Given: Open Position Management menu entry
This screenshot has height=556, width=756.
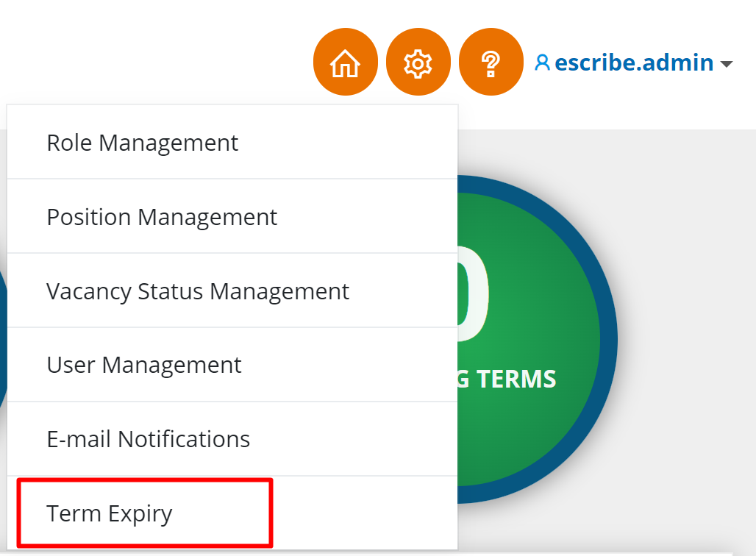Looking at the screenshot, I should click(x=162, y=217).
